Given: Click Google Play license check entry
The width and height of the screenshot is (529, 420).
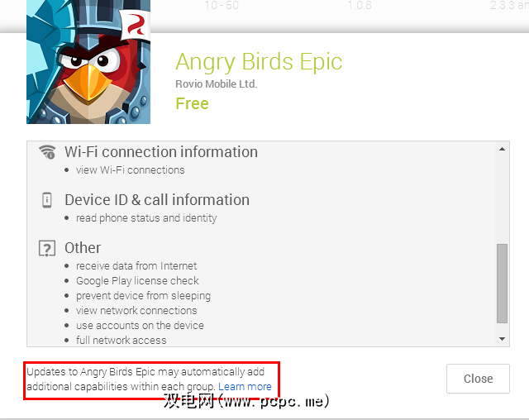Looking at the screenshot, I should click(137, 280).
